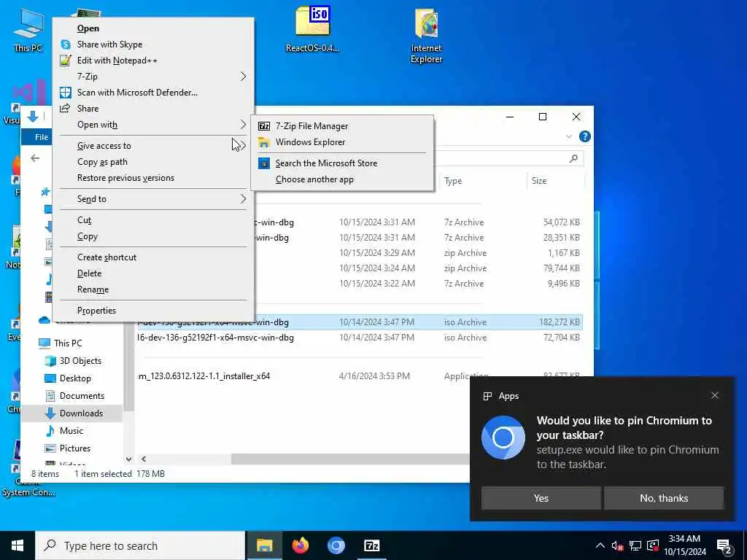Click the Explorer help question mark icon
Screen dimensions: 747x560
pyautogui.click(x=584, y=136)
